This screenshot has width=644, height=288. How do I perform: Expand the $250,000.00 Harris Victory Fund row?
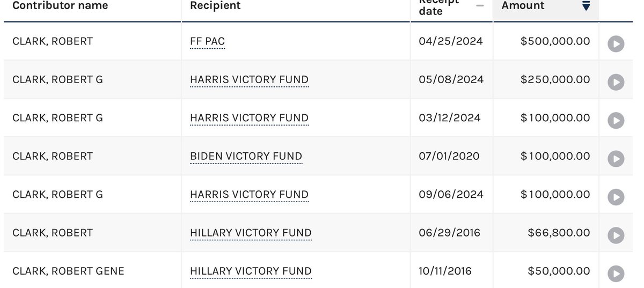(616, 82)
